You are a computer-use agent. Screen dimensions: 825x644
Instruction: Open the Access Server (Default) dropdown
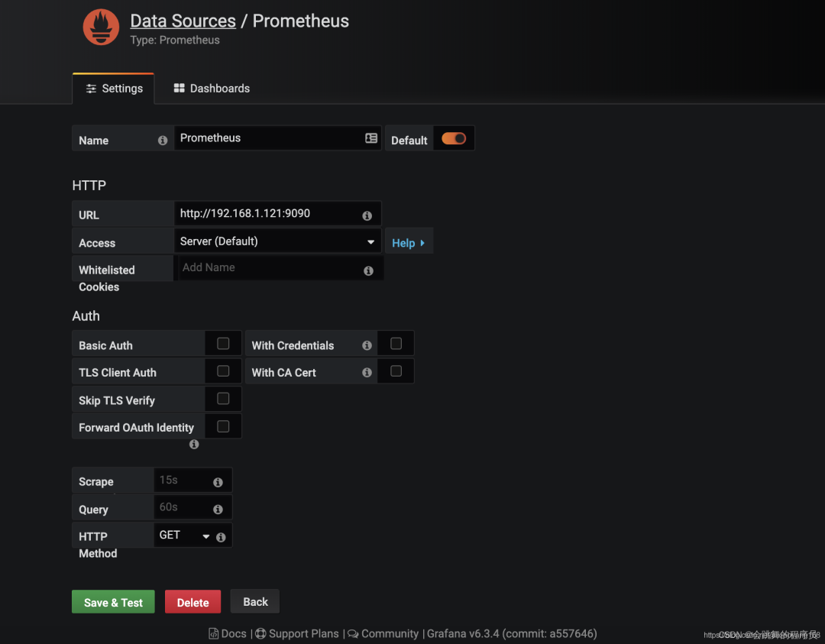coord(278,241)
